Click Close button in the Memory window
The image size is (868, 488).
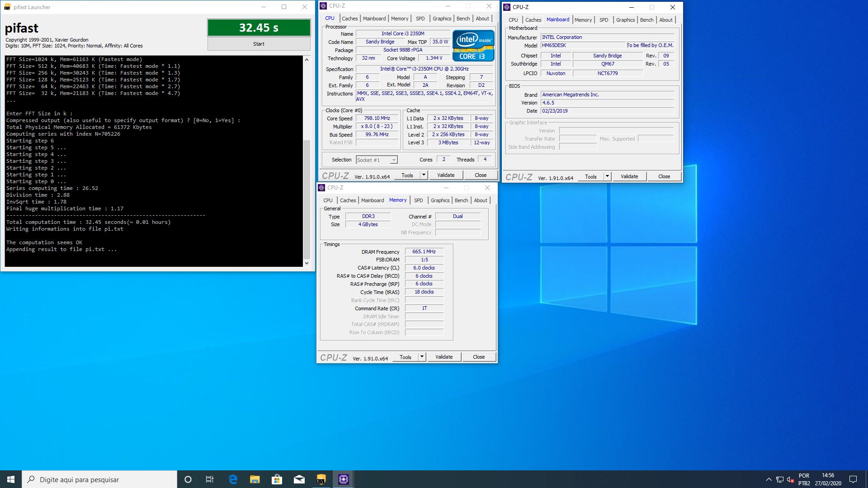[x=479, y=357]
